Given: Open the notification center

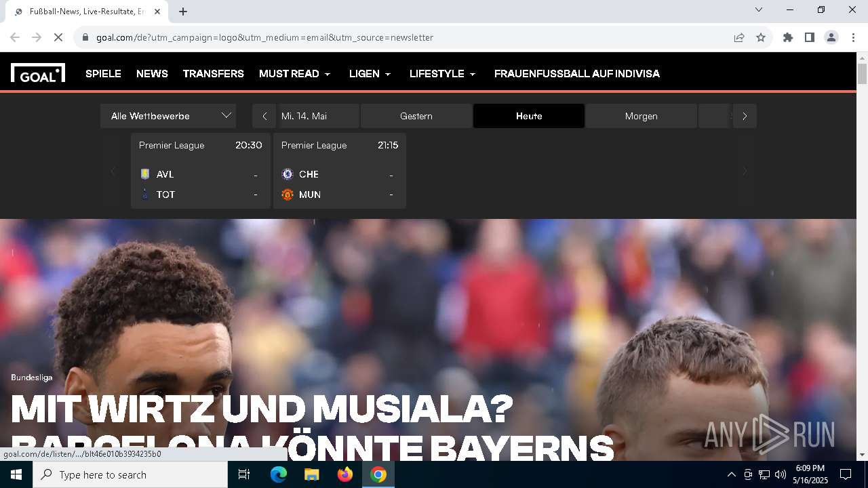Looking at the screenshot, I should [846, 474].
